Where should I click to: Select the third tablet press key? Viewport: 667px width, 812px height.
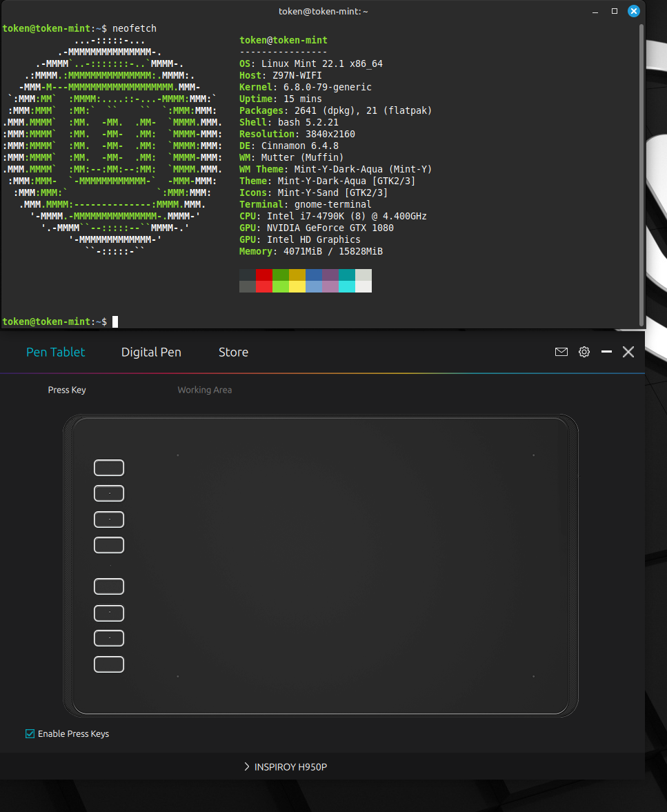click(109, 519)
